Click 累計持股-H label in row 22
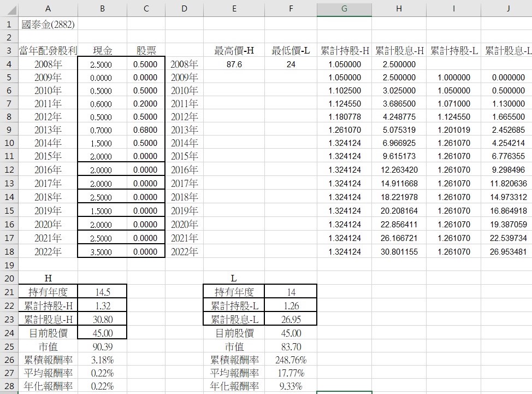Screen dimensions: 532x394 click(x=48, y=306)
